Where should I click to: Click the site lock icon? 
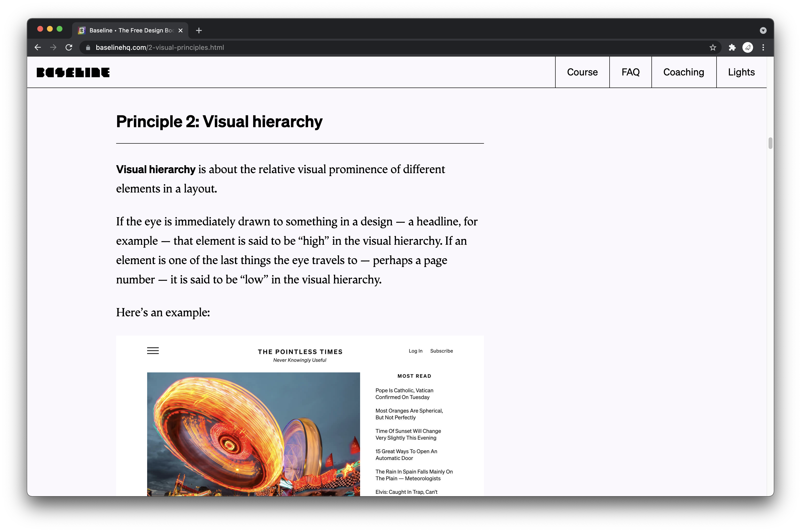88,47
